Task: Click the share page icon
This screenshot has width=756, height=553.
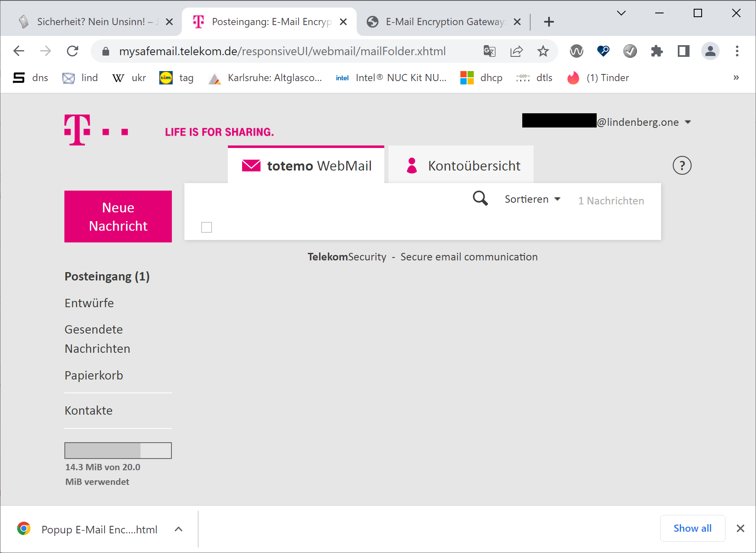Action: 516,51
